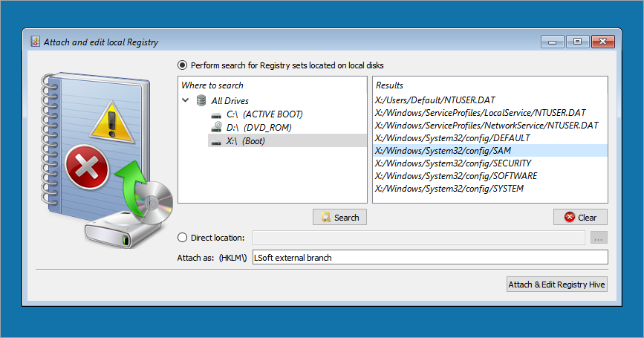Select Perform search for Registry sets option
The height and width of the screenshot is (338, 644).
pos(182,65)
